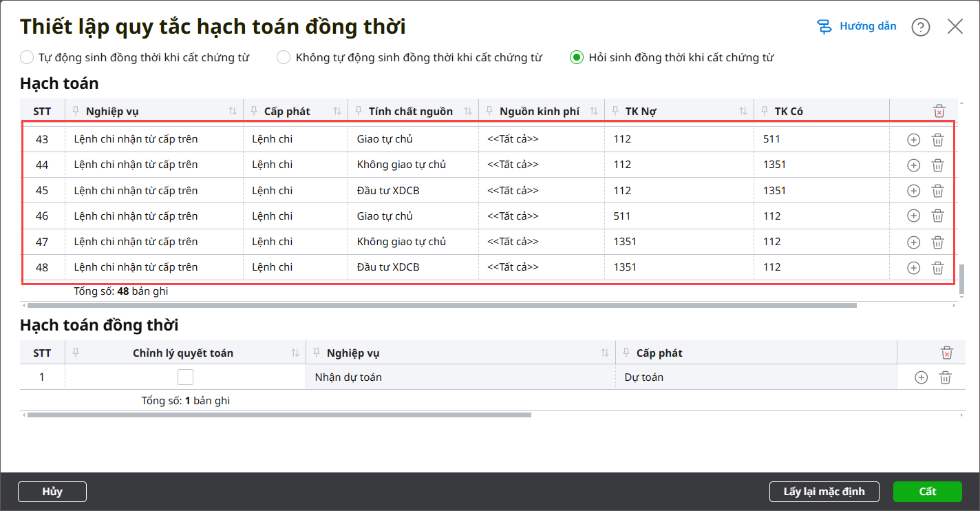Select Lệnh chi nhận từ cấp trên in row 43
980x511 pixels.
(x=154, y=139)
